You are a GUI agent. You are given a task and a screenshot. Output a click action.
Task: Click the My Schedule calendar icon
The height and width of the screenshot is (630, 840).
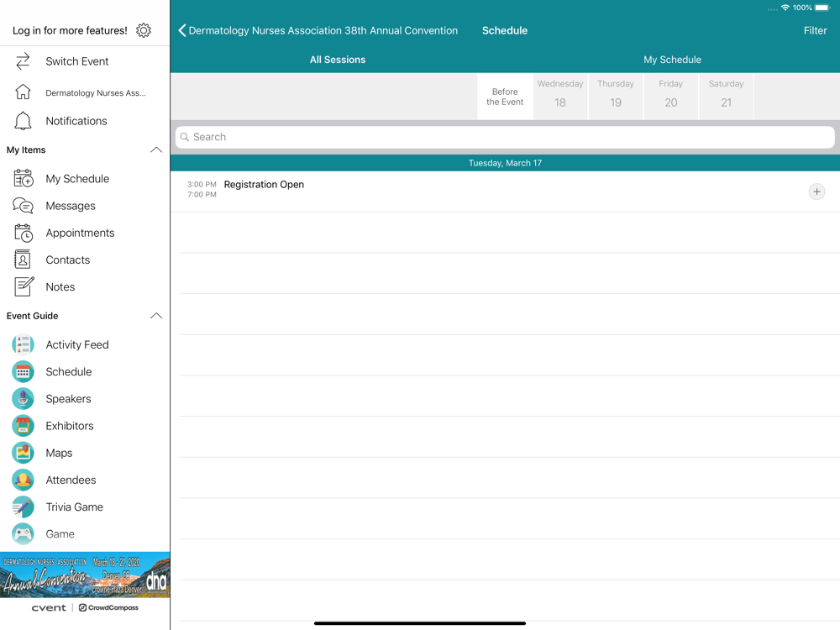click(23, 178)
